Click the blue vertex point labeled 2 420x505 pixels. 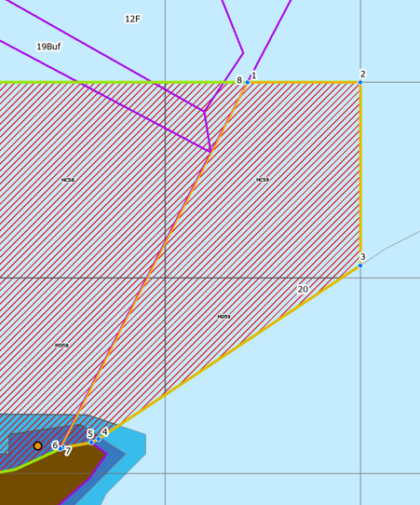[x=360, y=82]
